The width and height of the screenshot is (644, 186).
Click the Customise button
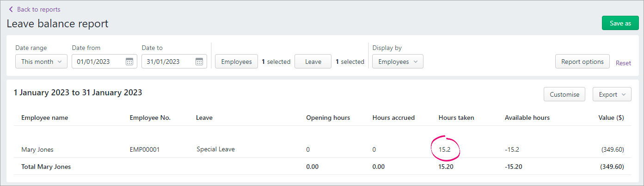pos(564,94)
